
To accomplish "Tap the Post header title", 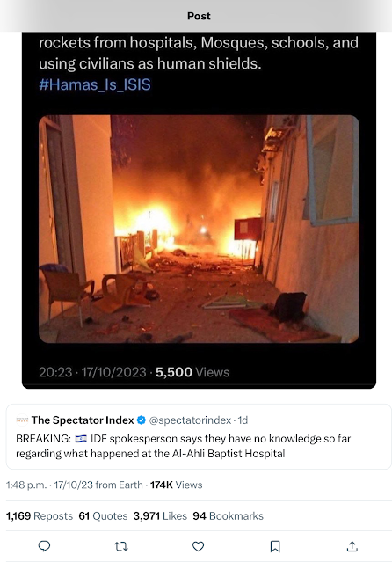I will pyautogui.click(x=199, y=16).
